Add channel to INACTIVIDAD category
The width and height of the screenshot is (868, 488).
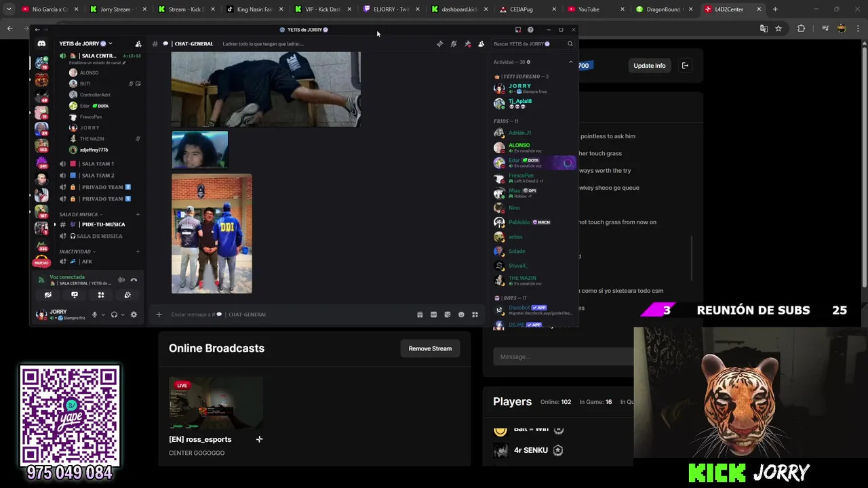click(138, 251)
